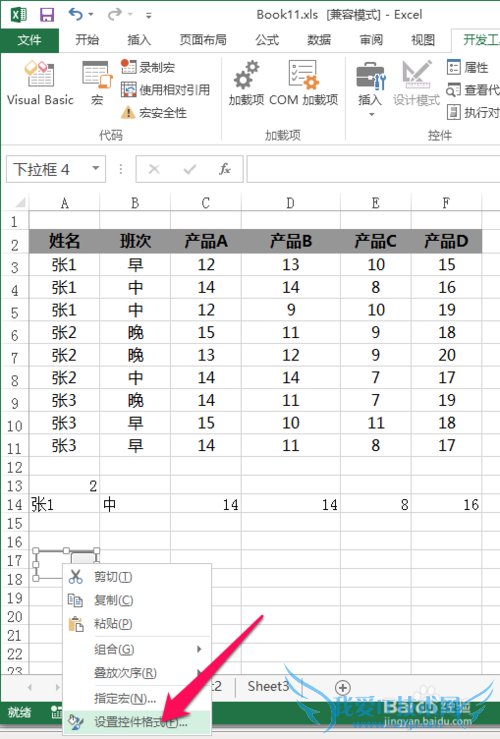Click the 产品C header cell
This screenshot has width=500, height=739.
(376, 241)
